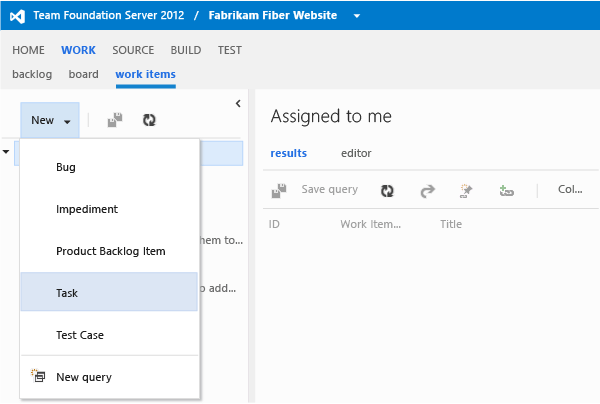600x404 pixels.
Task: Pick Task from the New menu
Action: [x=109, y=292]
